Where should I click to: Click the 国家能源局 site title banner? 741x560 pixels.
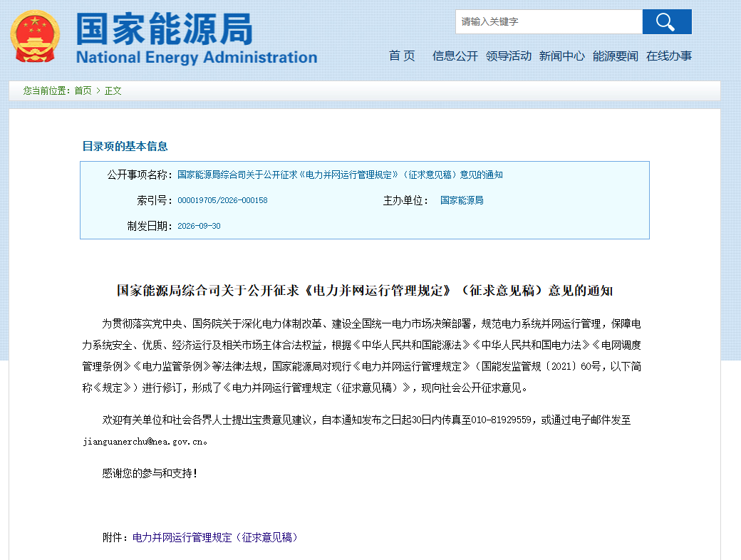[165, 28]
